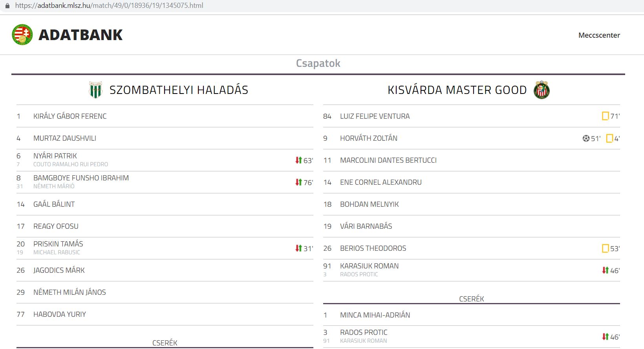Select player Murtaz Daushvili
The height and width of the screenshot is (349, 644).
click(x=65, y=138)
